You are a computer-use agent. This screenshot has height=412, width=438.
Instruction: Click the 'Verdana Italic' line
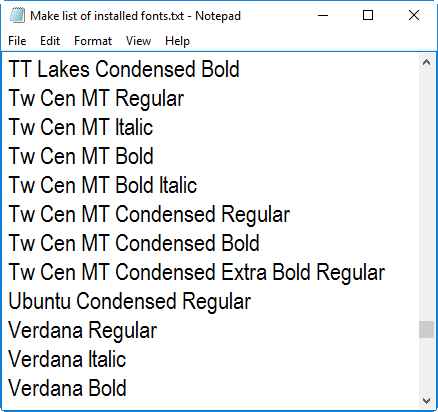(x=67, y=359)
